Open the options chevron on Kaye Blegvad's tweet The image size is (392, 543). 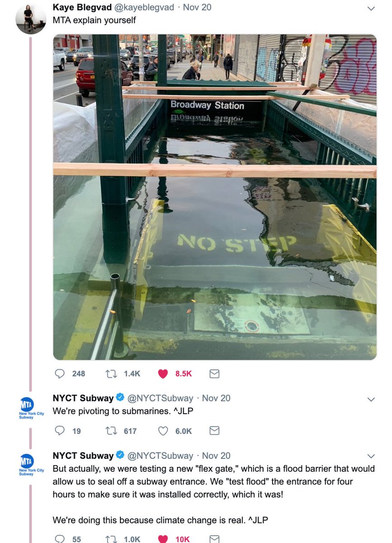[x=371, y=8]
